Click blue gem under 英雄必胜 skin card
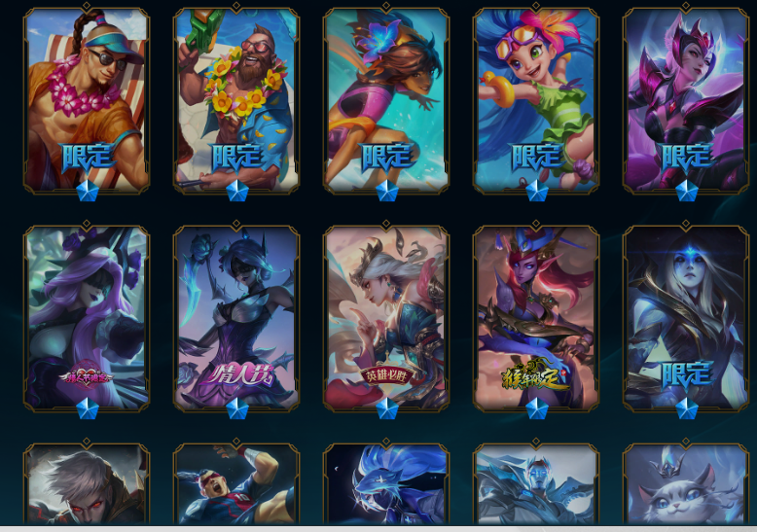 (x=386, y=408)
